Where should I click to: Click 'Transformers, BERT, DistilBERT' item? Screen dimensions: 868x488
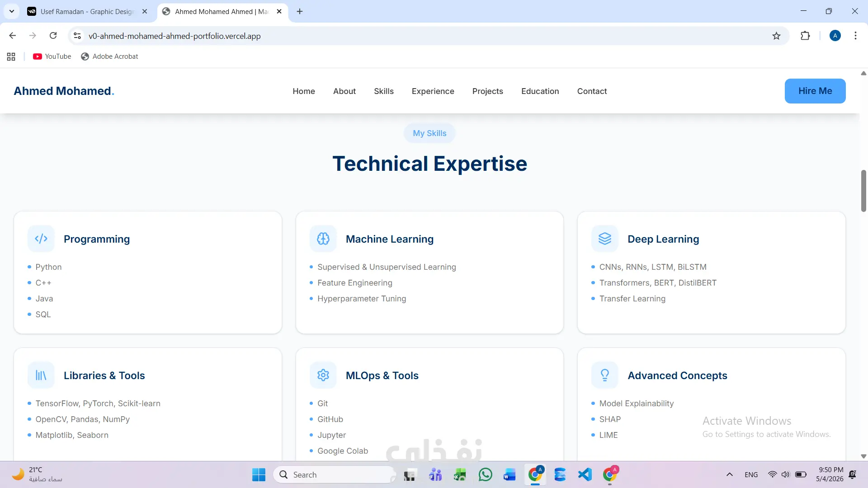pyautogui.click(x=658, y=283)
